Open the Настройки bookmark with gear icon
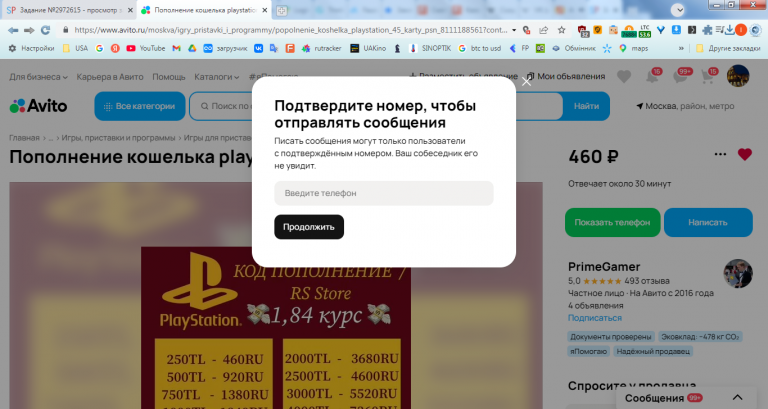The image size is (768, 409). coord(31,48)
